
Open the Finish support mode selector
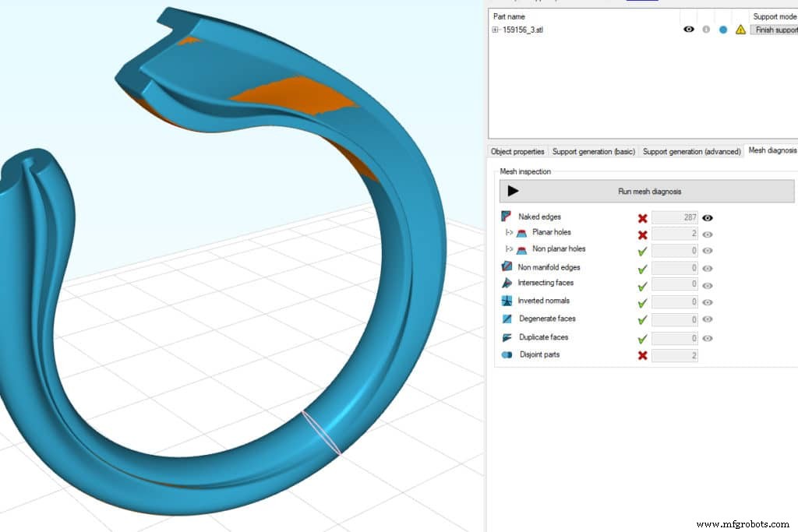774,30
